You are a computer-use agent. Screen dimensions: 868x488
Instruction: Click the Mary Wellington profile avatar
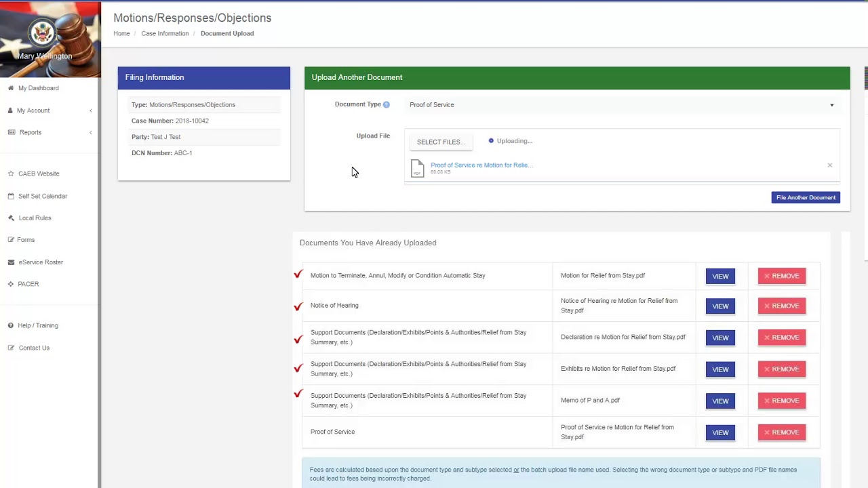(x=42, y=33)
